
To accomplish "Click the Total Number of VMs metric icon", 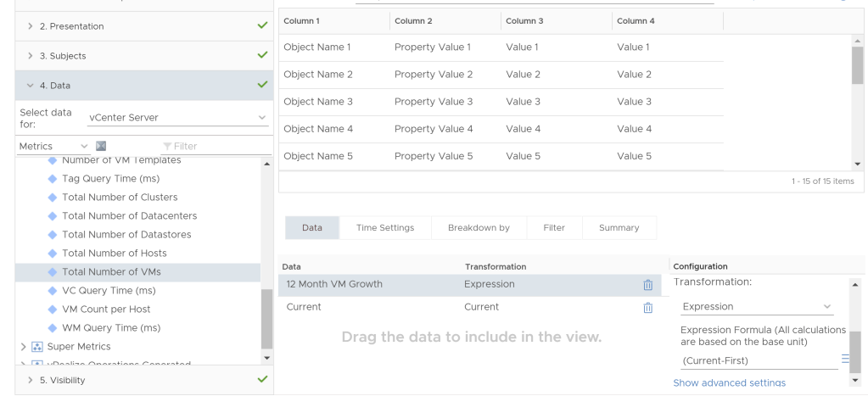I will tap(52, 272).
